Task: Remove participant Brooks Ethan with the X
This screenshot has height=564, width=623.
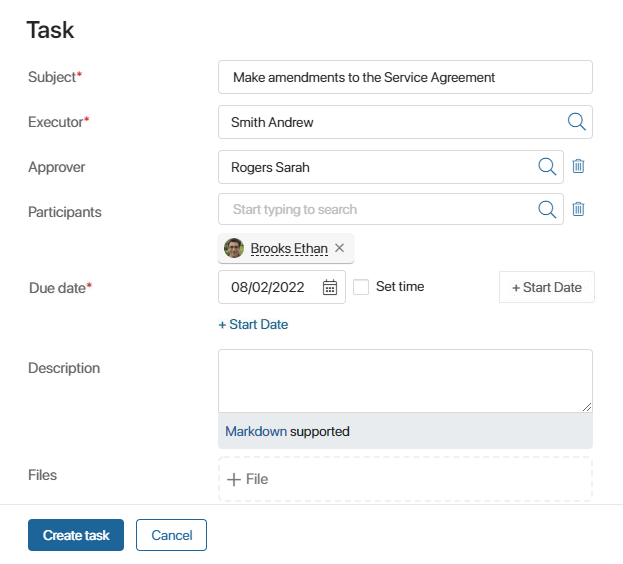Action: [339, 248]
